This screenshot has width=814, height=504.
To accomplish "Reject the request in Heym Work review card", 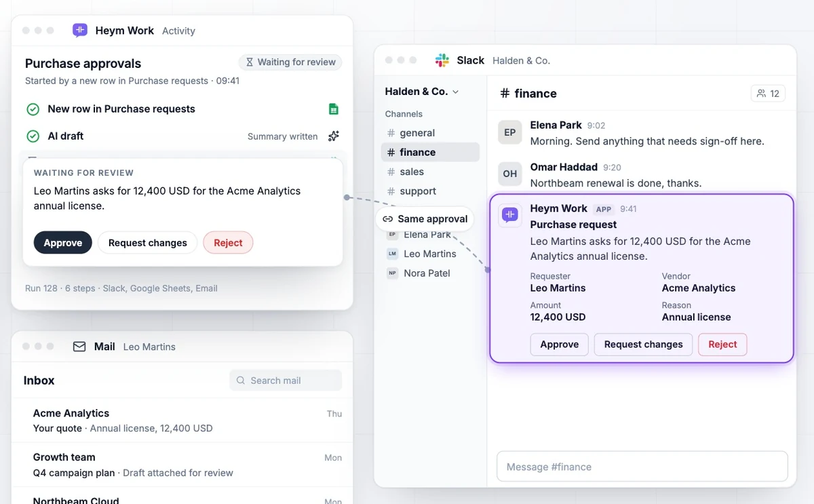I will pos(228,243).
